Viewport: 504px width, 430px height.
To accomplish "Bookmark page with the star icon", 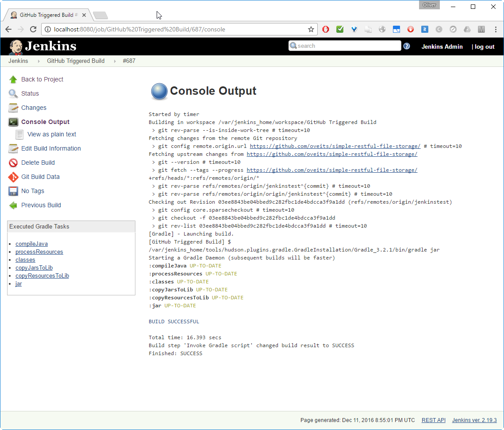I will click(x=311, y=30).
